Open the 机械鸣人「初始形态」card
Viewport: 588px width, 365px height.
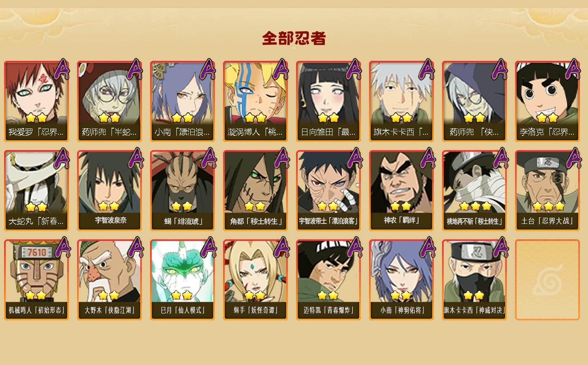tap(36, 280)
